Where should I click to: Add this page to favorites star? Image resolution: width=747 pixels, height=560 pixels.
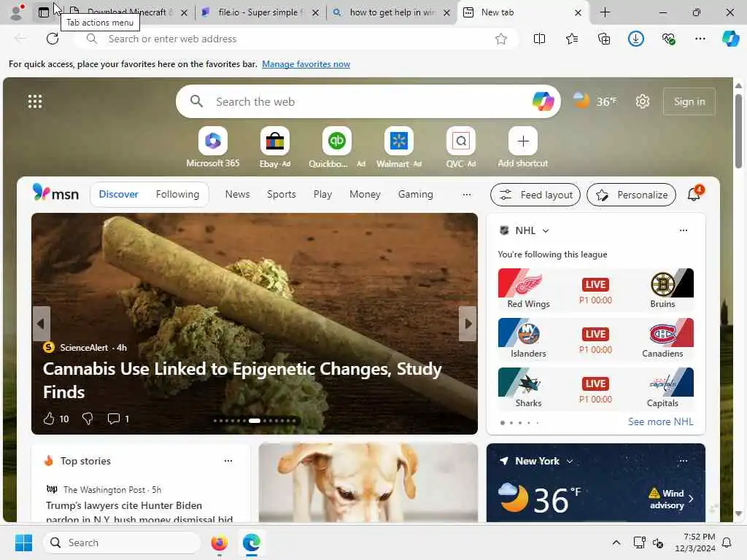[500, 39]
